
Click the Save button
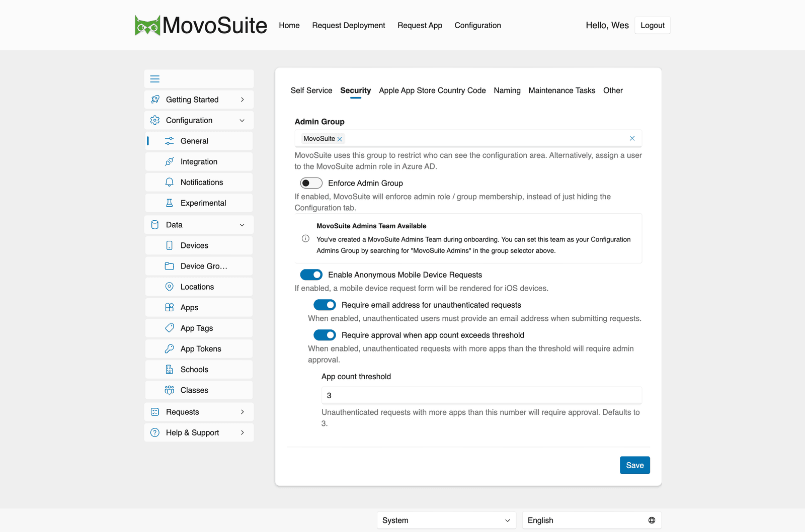[634, 465]
